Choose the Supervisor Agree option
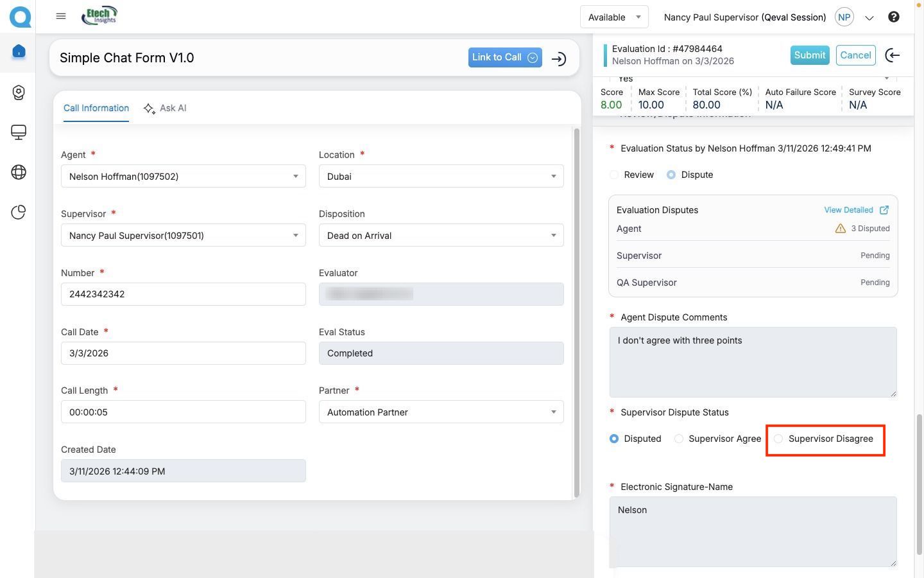The height and width of the screenshot is (578, 924). 679,439
